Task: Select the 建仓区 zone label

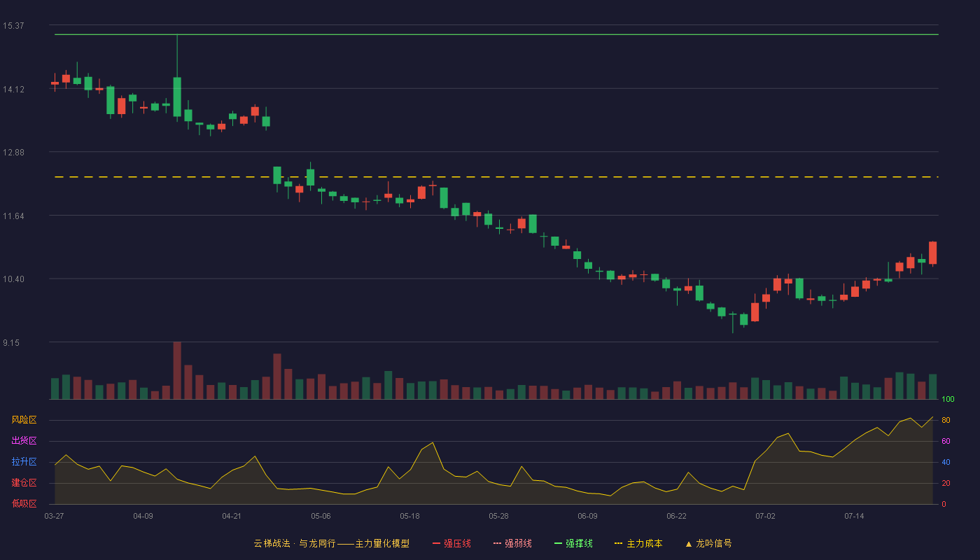Action: pos(24,483)
